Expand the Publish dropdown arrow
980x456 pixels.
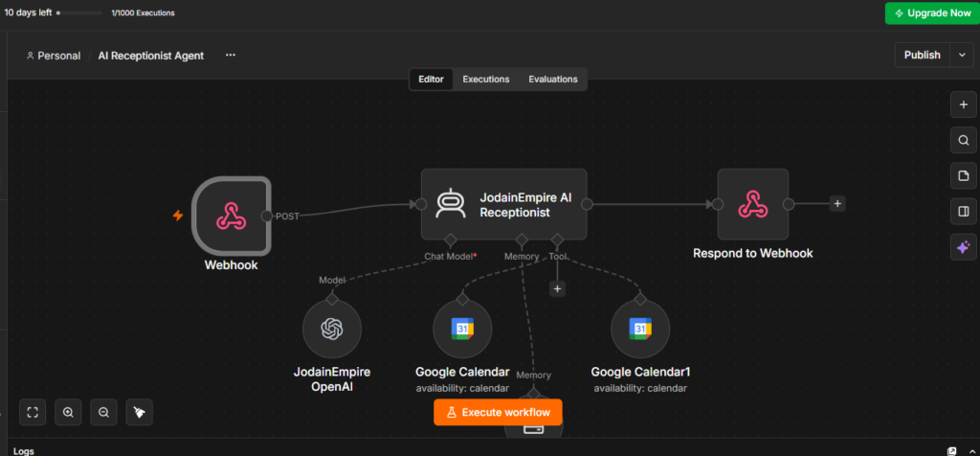pyautogui.click(x=962, y=55)
